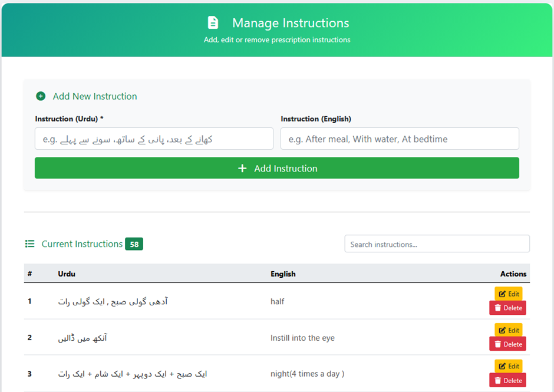Select the Manage Instructions page title
Screen dimensions: 554x392
coord(291,23)
